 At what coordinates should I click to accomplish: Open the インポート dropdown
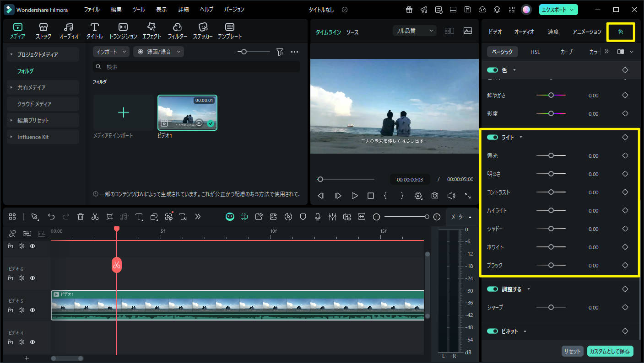111,52
